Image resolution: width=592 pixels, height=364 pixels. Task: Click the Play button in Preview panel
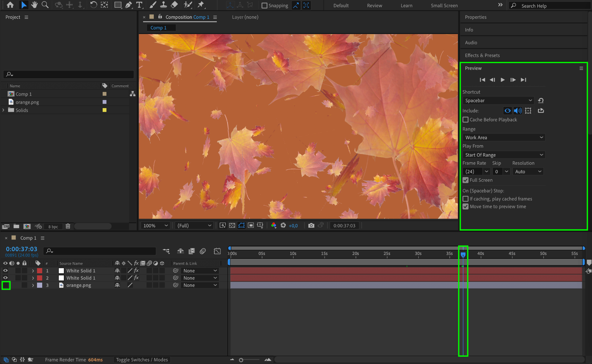(503, 80)
